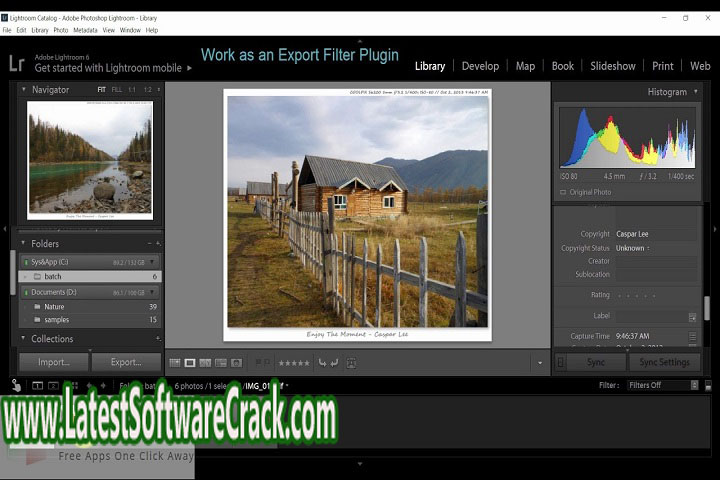Open Survey view icon in toolbar
The image size is (720, 480).
[221, 363]
